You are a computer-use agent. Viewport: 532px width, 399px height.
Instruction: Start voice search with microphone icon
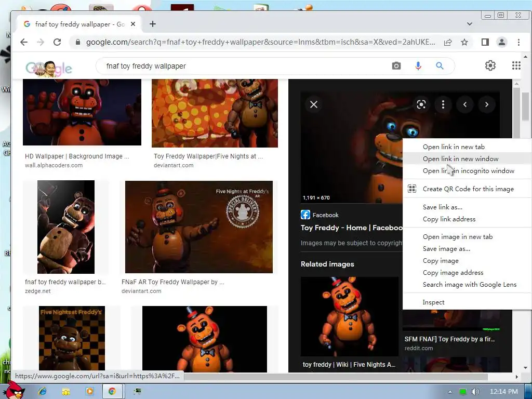(x=418, y=66)
